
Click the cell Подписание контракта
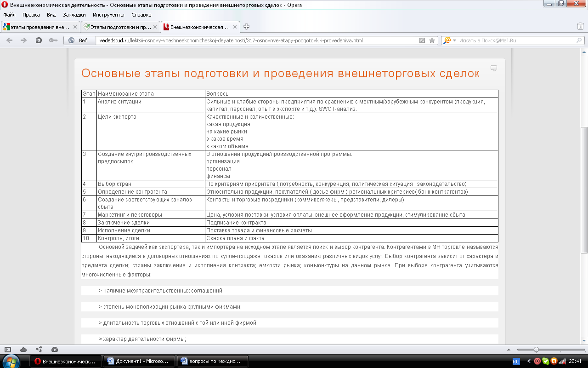[351, 223]
